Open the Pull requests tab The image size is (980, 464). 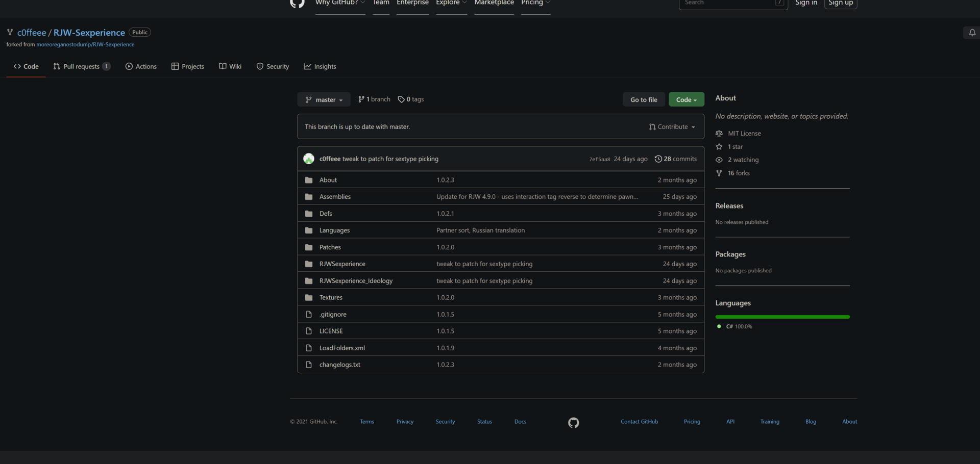pos(82,67)
